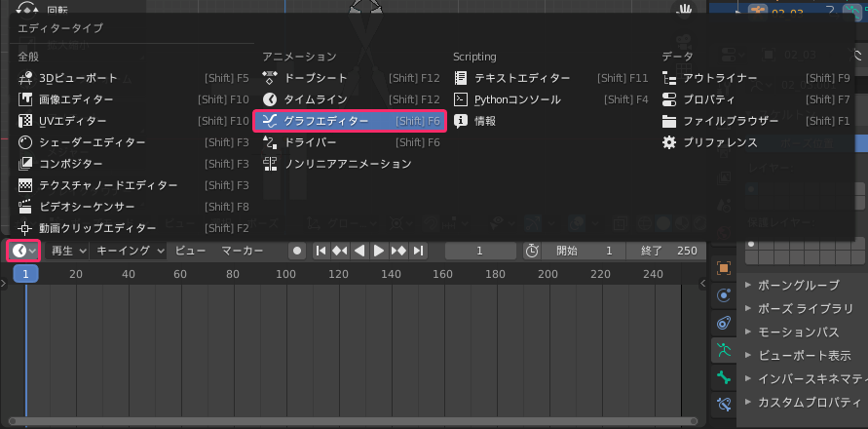Jump to the end frame
This screenshot has width=868, height=429.
418,252
